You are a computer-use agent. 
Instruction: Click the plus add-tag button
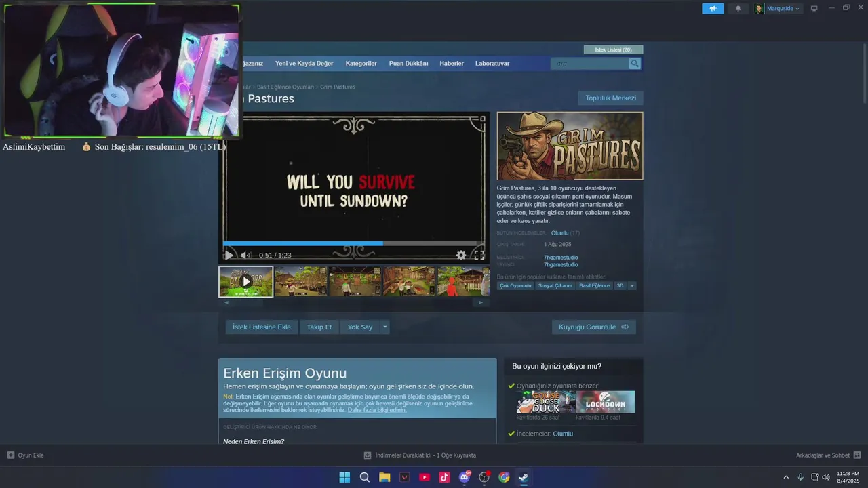[x=632, y=286]
